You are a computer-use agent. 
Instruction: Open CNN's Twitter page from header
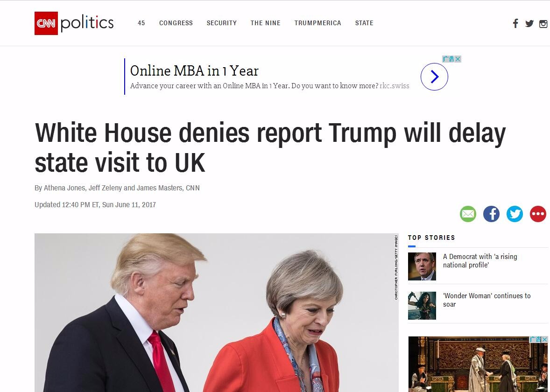[x=529, y=23]
